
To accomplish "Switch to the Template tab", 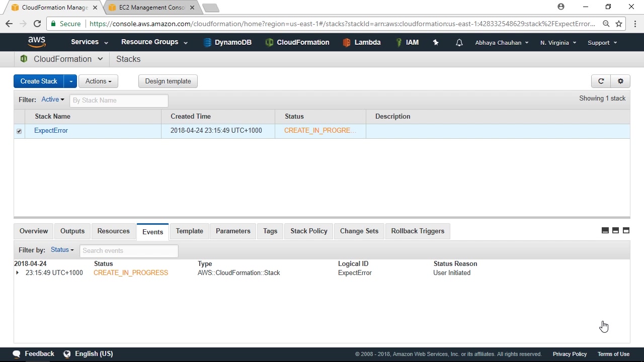I will coord(190,231).
